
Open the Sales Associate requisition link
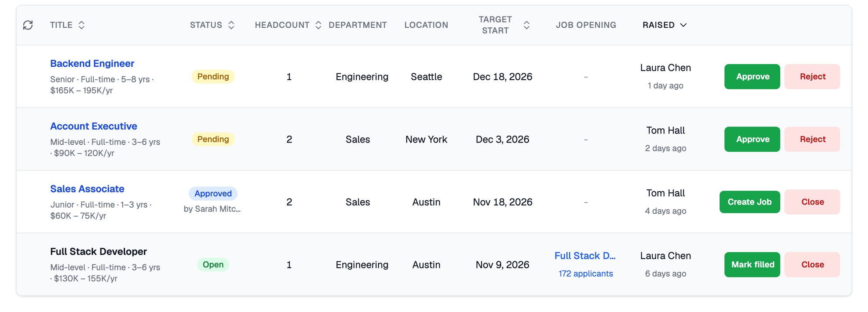coord(87,189)
